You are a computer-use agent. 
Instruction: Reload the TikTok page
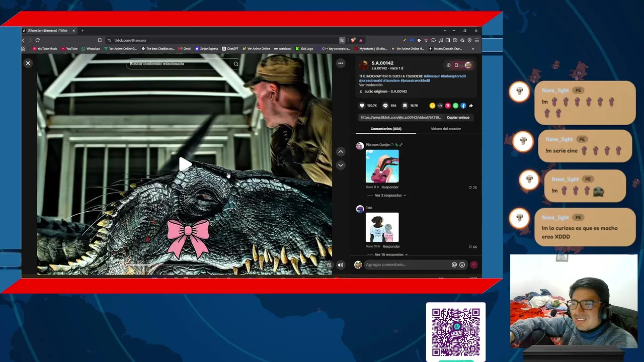coord(38,40)
